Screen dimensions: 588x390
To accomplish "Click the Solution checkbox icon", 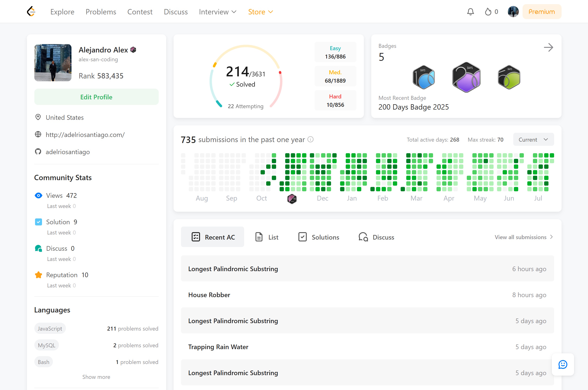I will click(38, 222).
